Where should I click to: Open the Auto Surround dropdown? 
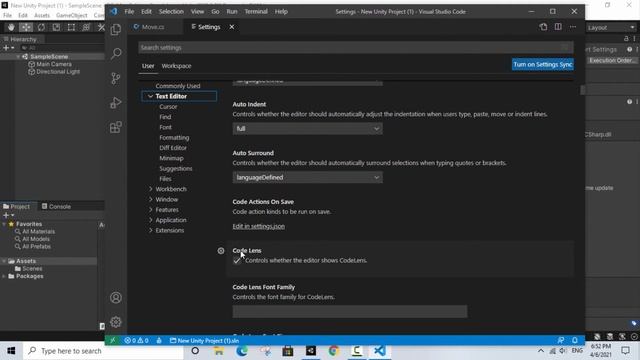click(x=307, y=178)
